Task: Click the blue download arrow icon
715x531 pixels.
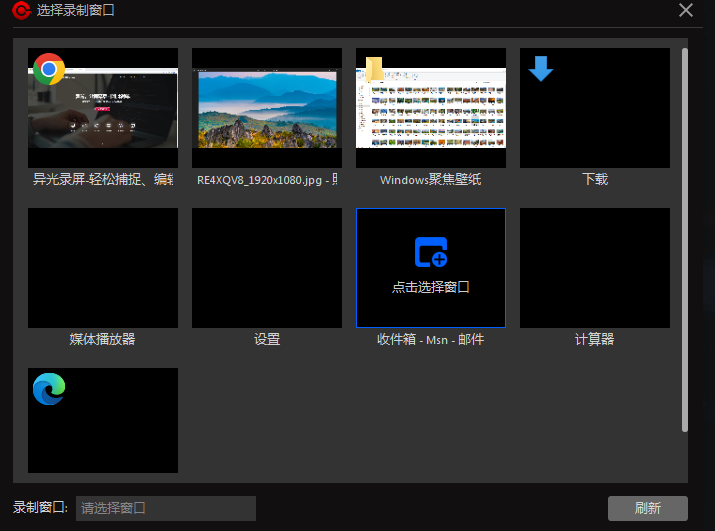Action: tap(540, 69)
